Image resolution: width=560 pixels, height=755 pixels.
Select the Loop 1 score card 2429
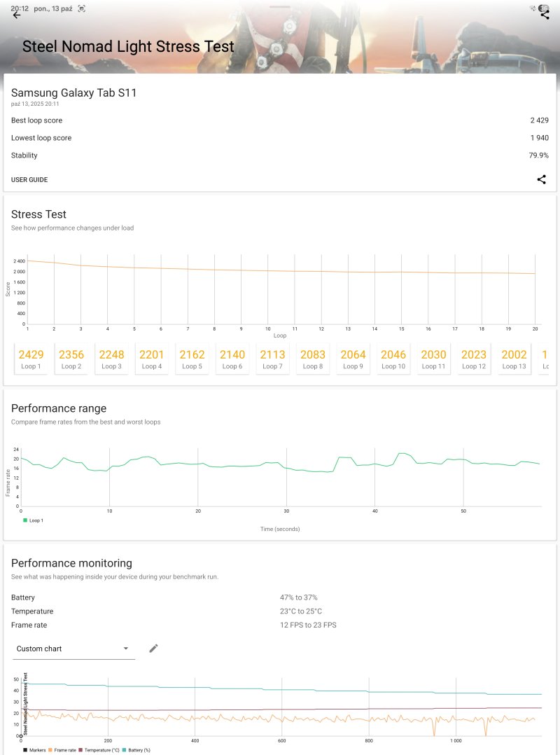[x=31, y=359]
